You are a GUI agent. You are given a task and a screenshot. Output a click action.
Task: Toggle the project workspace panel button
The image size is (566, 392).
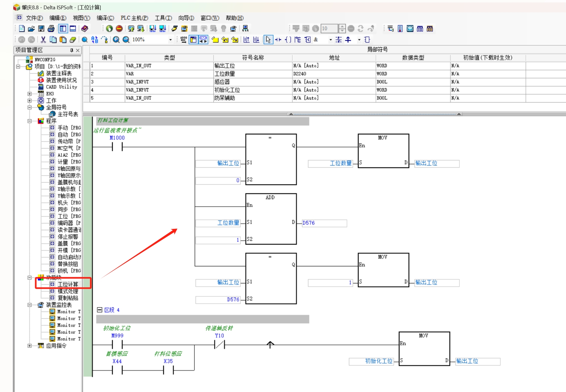point(63,29)
